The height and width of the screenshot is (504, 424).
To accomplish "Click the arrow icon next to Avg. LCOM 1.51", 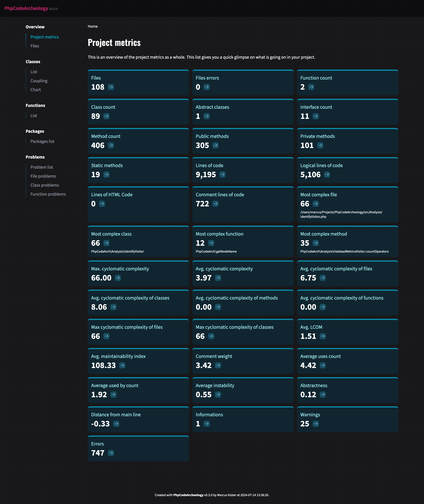I will point(323,336).
